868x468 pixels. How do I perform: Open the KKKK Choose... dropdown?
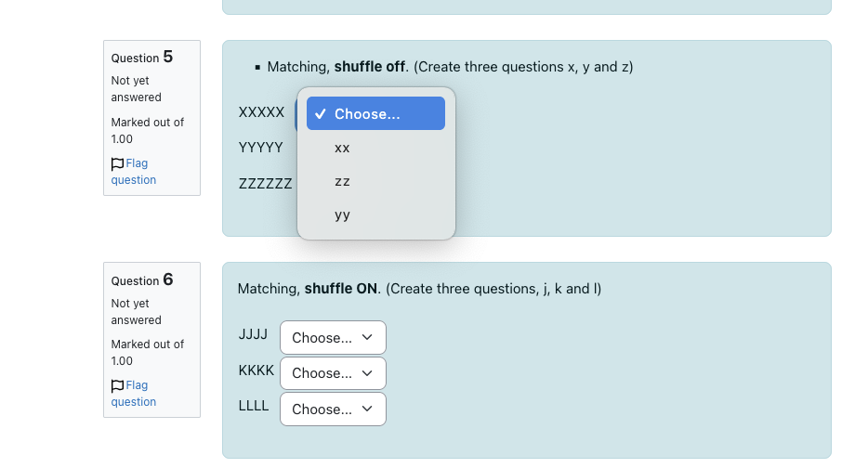click(333, 373)
